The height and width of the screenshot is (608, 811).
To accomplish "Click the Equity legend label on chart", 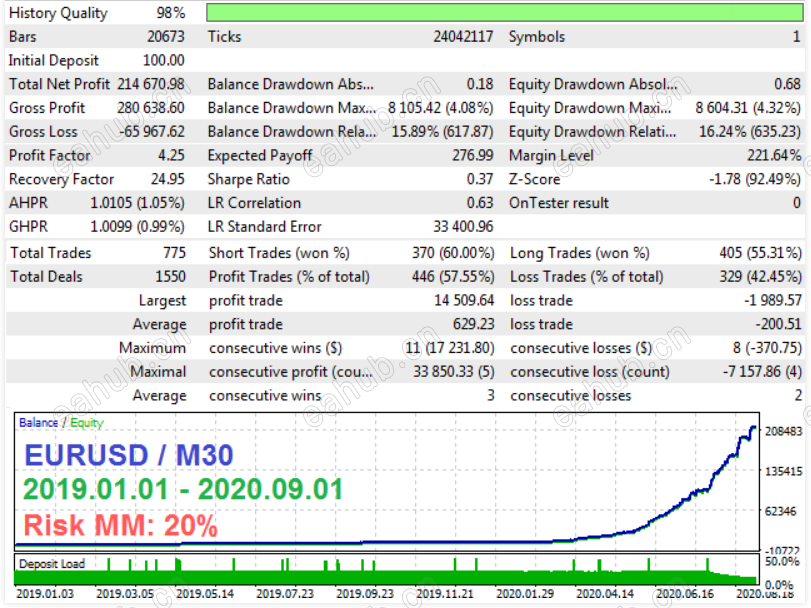I will pos(87,423).
